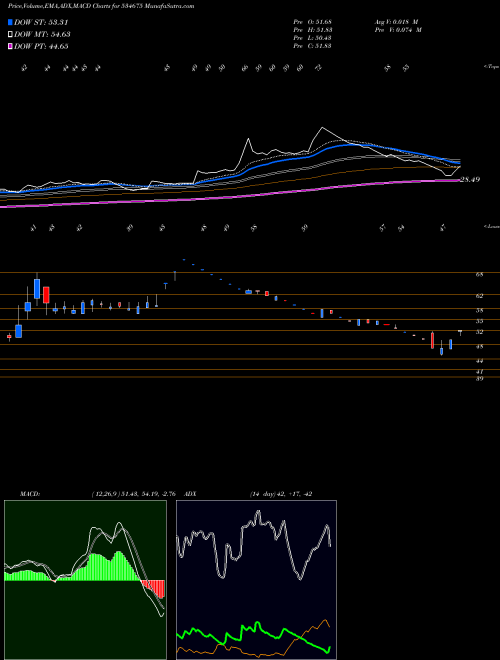Click the 'MACD:' panel heading
Image resolution: width=500 pixels, height=660 pixels.
click(29, 494)
